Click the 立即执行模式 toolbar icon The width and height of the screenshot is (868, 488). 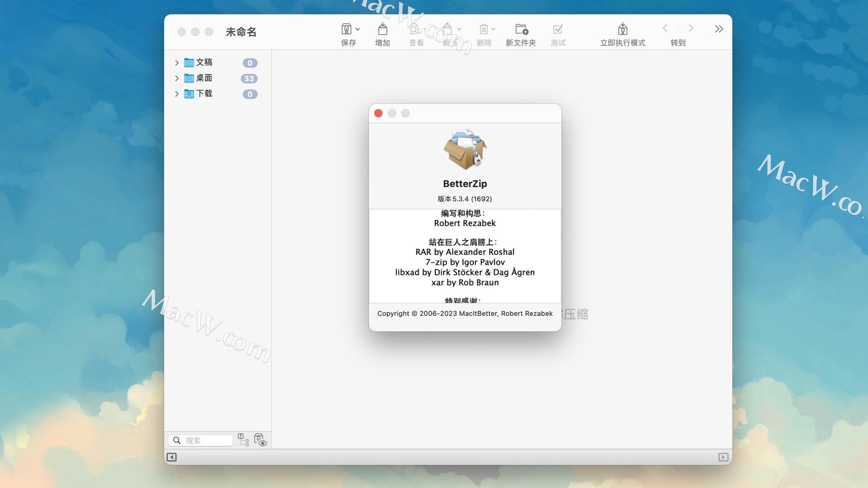click(622, 29)
